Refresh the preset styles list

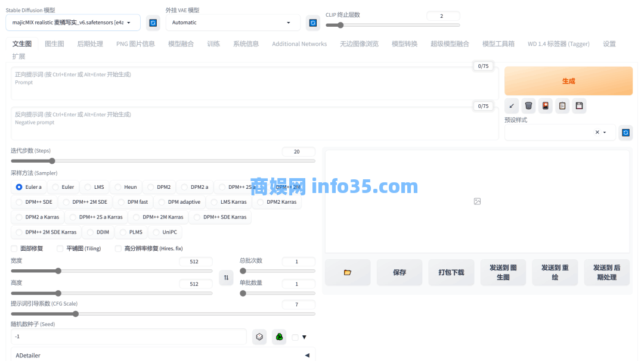tap(626, 132)
